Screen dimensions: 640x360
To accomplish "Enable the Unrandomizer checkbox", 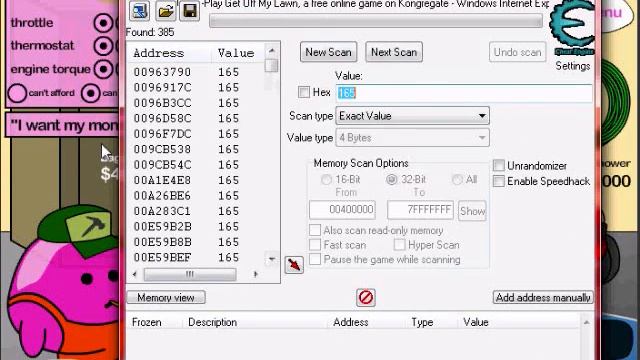I will pyautogui.click(x=498, y=166).
